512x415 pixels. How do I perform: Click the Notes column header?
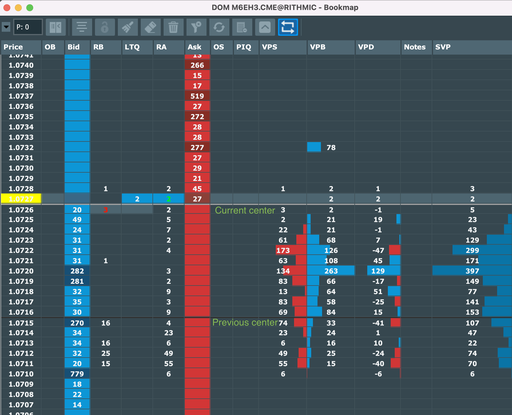point(416,47)
